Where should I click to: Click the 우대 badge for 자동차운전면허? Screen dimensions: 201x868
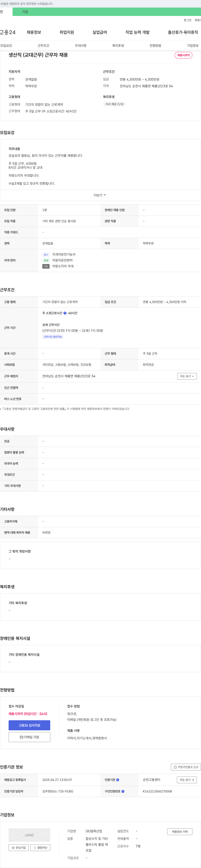click(x=46, y=260)
